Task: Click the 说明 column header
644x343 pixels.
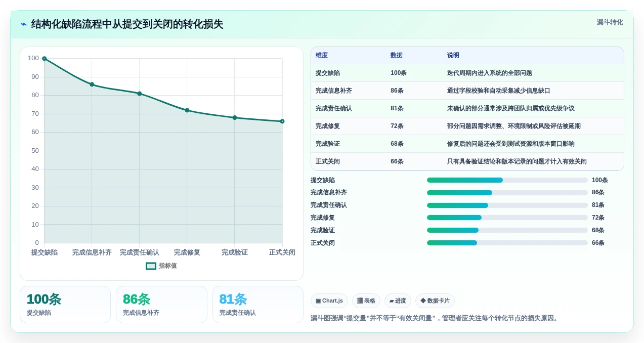Action: [453, 55]
